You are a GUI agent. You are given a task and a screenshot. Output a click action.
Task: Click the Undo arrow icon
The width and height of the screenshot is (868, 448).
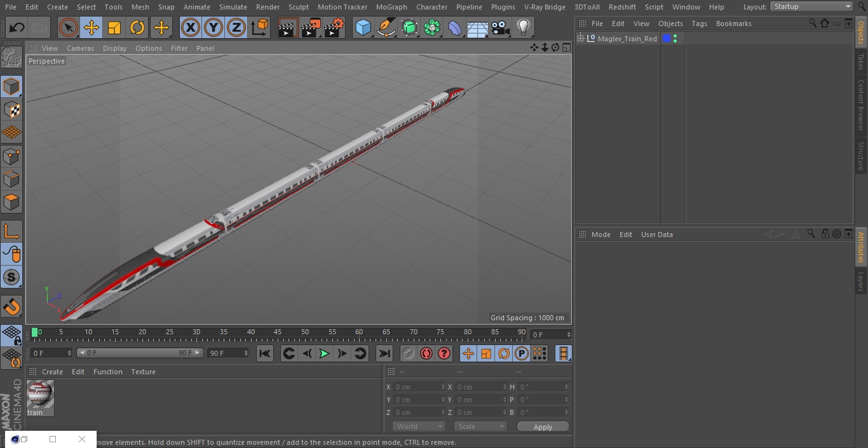17,27
